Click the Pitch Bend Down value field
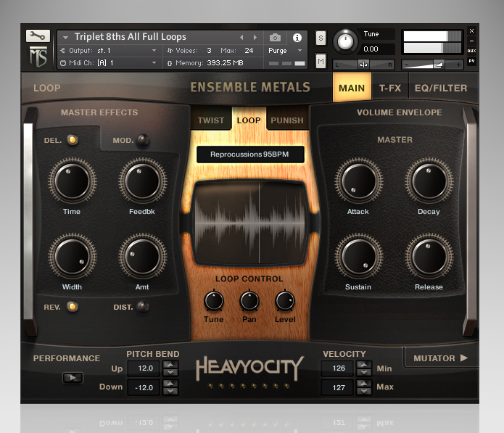This screenshot has height=433, width=504. [x=144, y=387]
